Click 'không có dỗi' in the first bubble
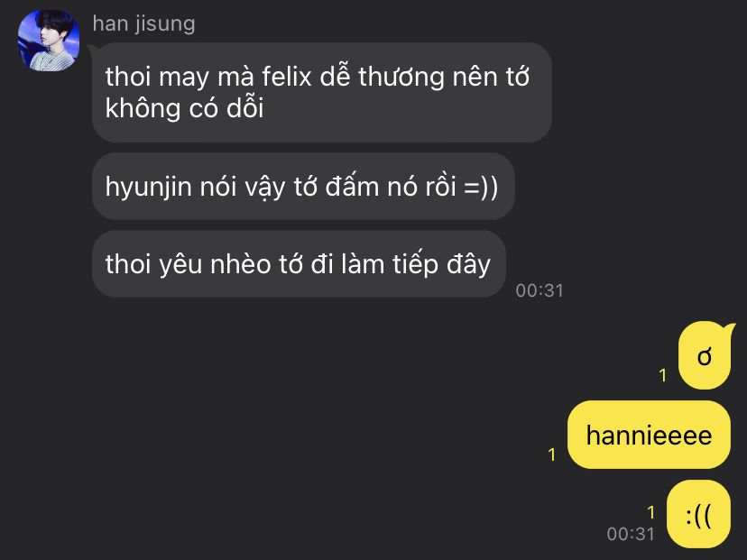Viewport: 747px width, 560px height. click(184, 108)
